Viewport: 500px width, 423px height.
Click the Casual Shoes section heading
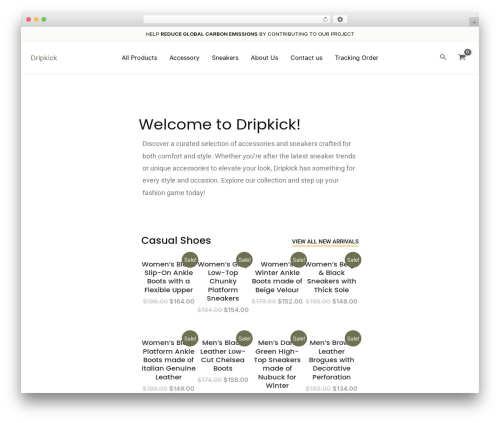(x=176, y=240)
